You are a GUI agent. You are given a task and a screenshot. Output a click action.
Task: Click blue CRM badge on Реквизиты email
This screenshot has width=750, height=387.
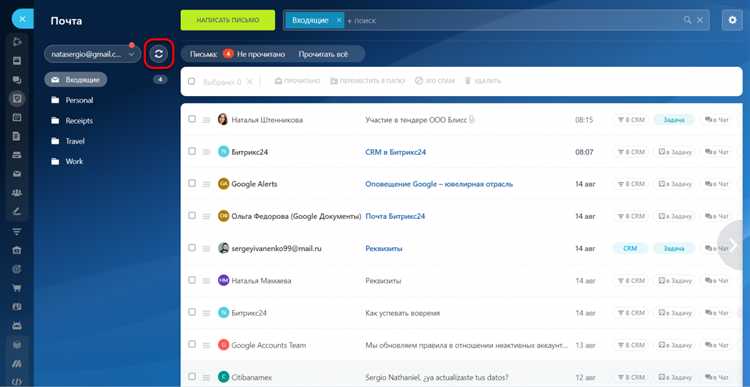(x=630, y=249)
